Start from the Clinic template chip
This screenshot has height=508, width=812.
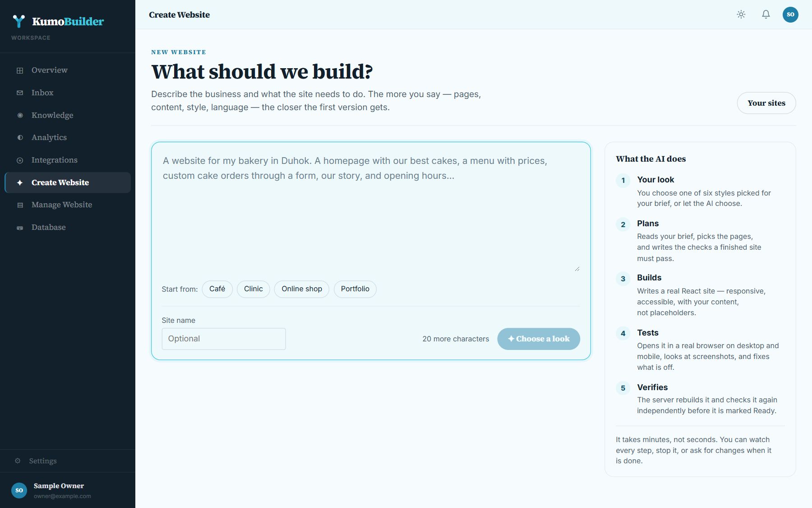tap(254, 289)
